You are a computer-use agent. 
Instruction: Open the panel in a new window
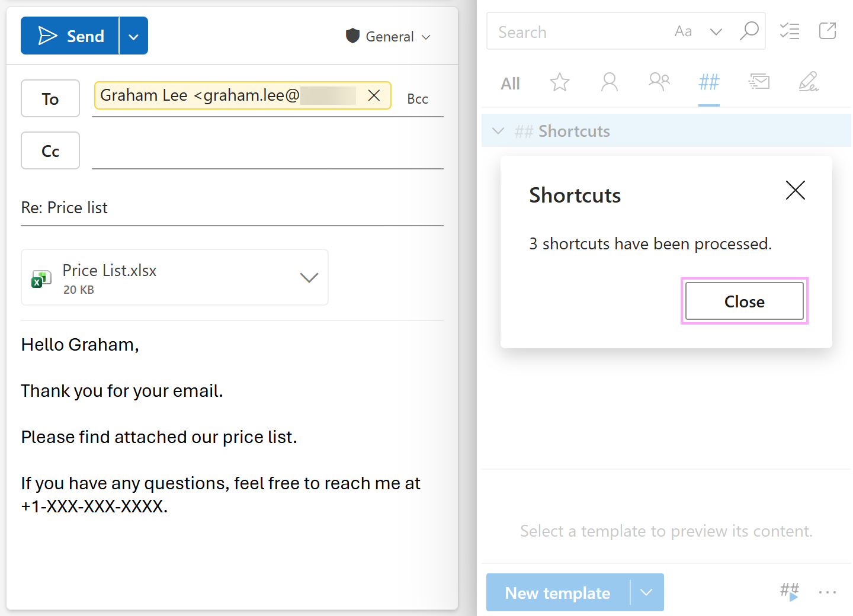click(x=828, y=31)
